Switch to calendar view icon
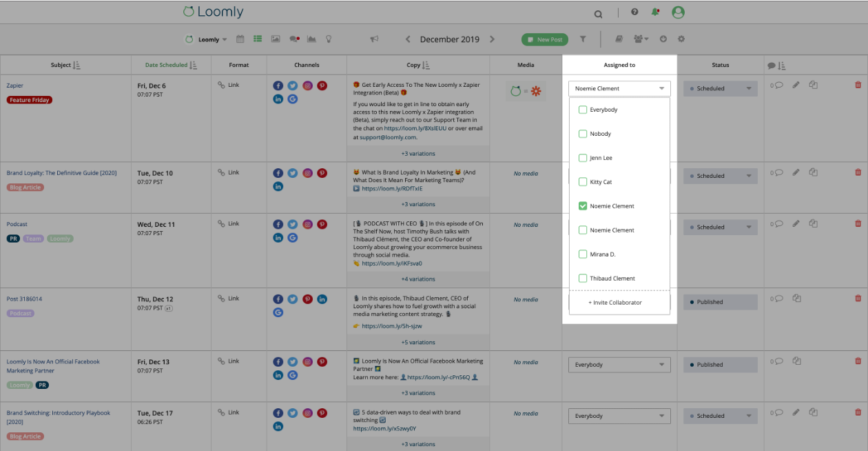This screenshot has height=451, width=868. [x=240, y=39]
